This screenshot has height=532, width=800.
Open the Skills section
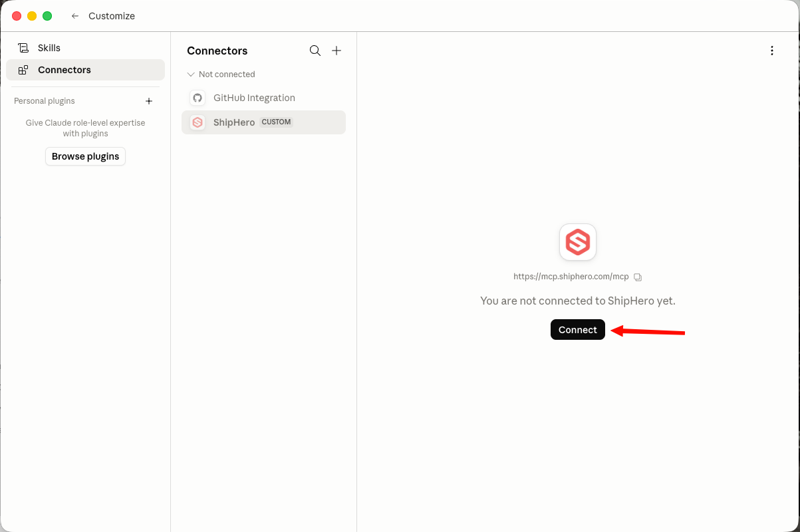85,48
